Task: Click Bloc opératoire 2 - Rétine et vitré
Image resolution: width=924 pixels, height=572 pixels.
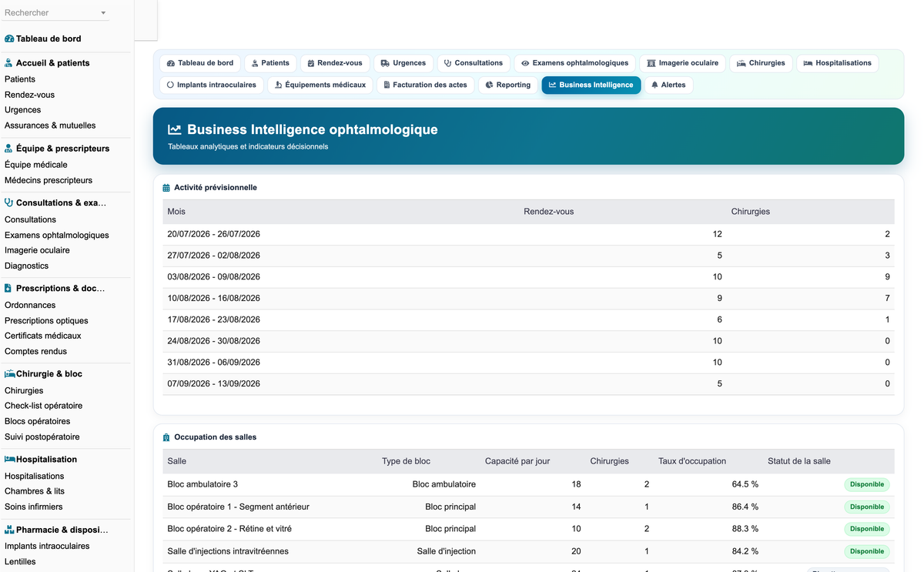Action: (x=229, y=529)
